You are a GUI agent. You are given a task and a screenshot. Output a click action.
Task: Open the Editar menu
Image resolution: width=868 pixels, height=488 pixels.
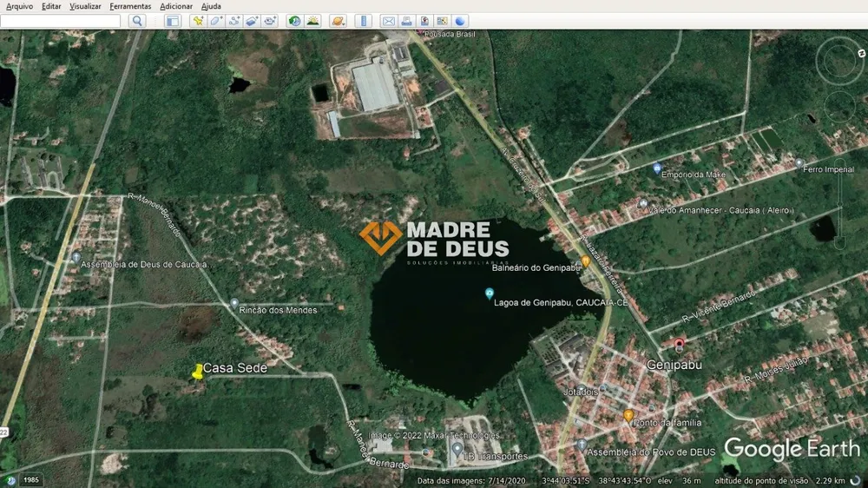[51, 6]
